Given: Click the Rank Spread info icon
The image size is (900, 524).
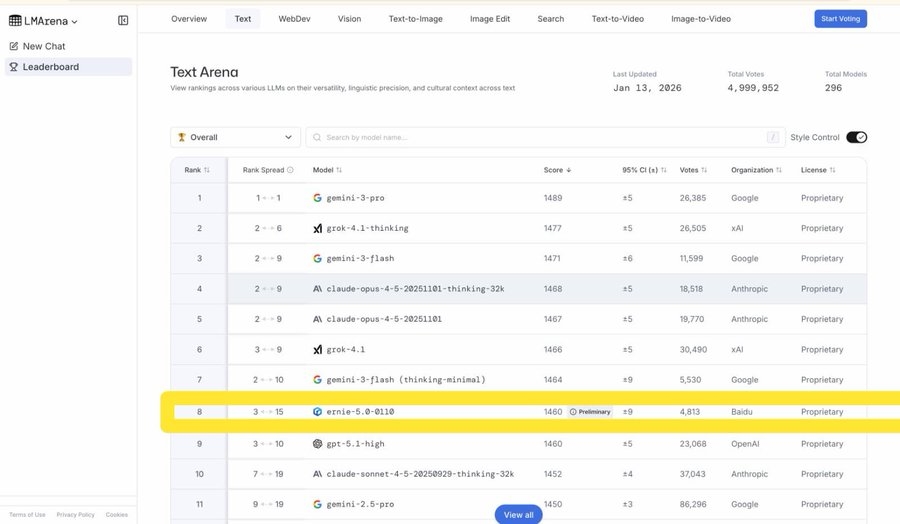Looking at the screenshot, I should [x=291, y=170].
